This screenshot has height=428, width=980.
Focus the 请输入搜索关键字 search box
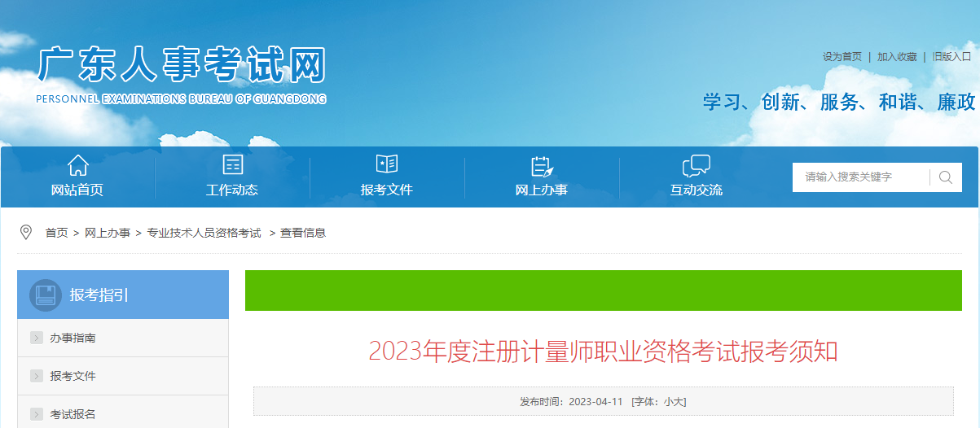coord(859,177)
